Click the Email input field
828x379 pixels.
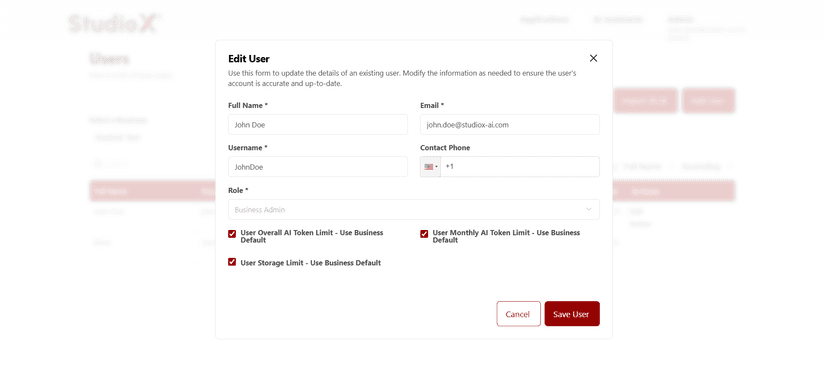[510, 125]
